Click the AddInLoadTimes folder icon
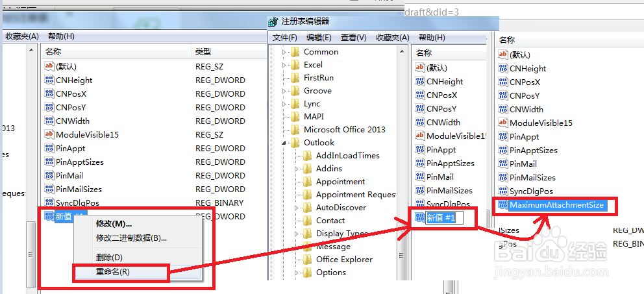 coord(307,156)
